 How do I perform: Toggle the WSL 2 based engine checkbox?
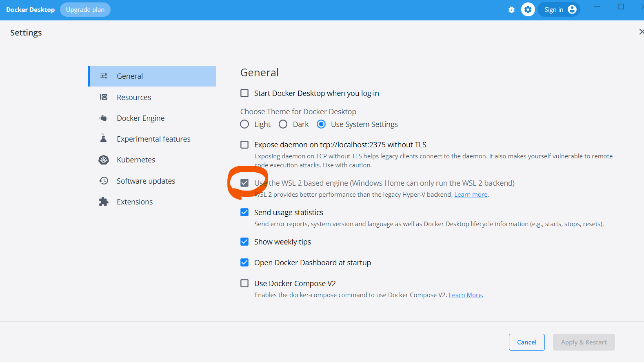(244, 183)
